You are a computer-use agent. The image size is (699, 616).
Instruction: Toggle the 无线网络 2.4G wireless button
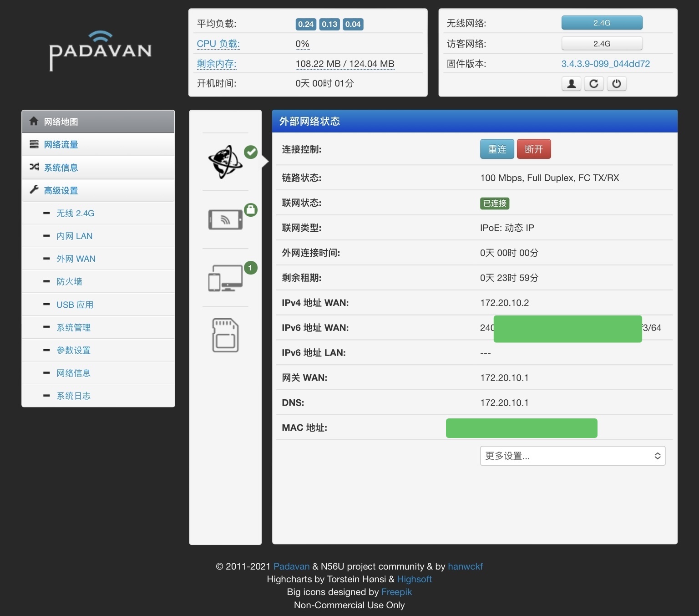[x=602, y=23]
